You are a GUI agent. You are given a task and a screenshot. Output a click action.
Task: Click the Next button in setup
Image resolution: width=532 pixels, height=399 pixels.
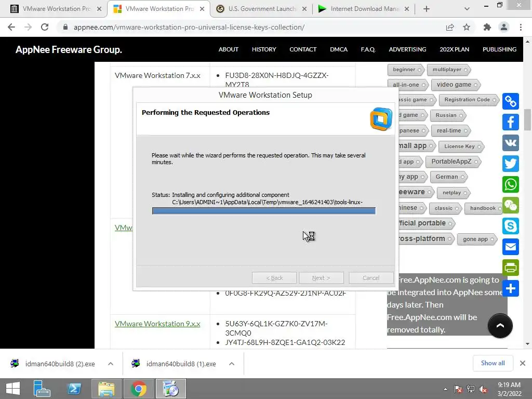click(x=321, y=278)
